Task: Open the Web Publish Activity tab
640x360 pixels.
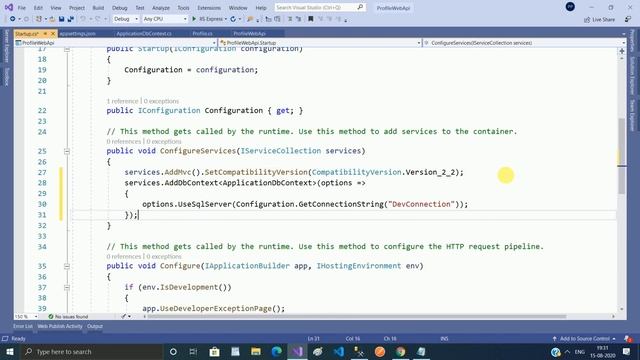Action: [60, 326]
